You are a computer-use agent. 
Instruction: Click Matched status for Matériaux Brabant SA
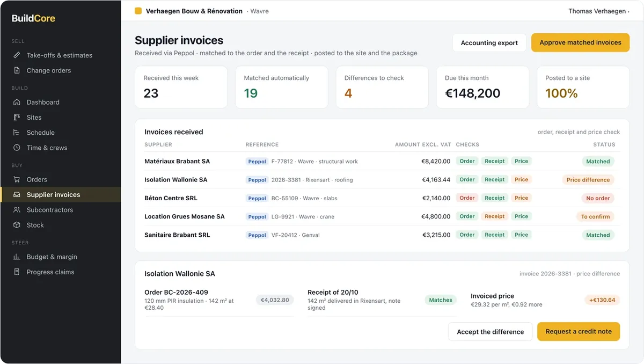tap(598, 161)
